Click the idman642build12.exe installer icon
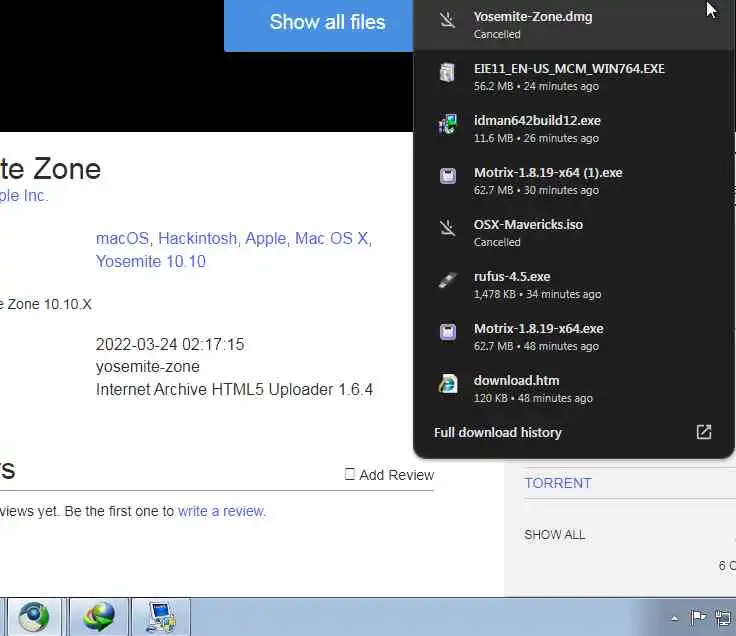 (447, 124)
